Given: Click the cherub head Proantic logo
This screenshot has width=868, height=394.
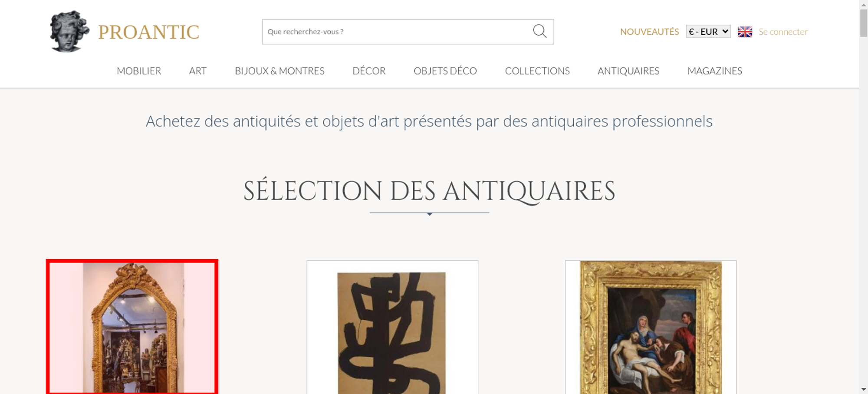Looking at the screenshot, I should click(x=69, y=32).
